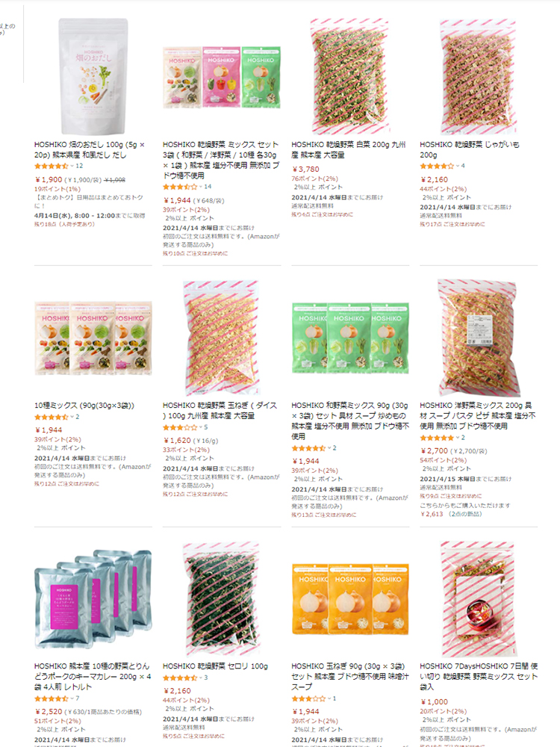Expand the star rating popover for じゃがいも 200g
The height and width of the screenshot is (747, 560).
(x=458, y=166)
